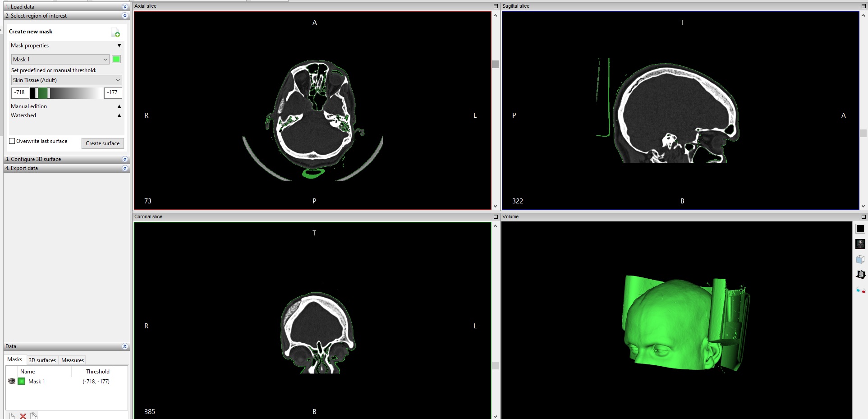Image resolution: width=868 pixels, height=419 pixels.
Task: Open volume background colour picker
Action: [860, 229]
